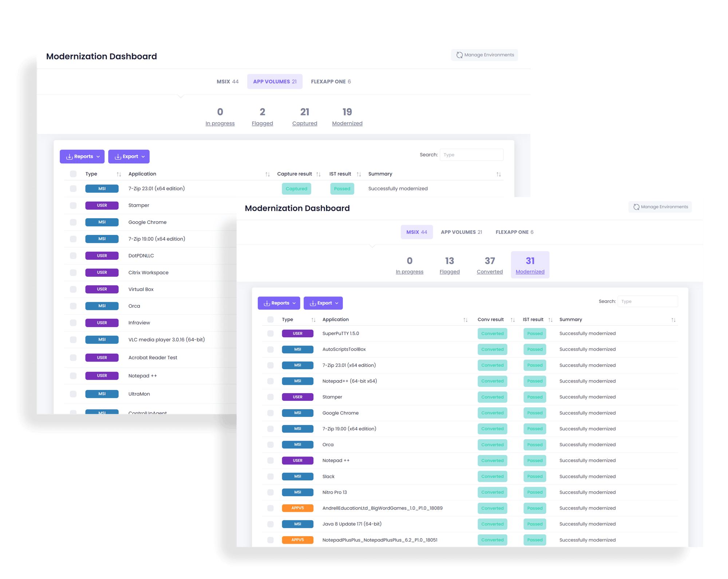Sort by Application column in back window
Image resolution: width=728 pixels, height=579 pixels.
click(x=268, y=174)
